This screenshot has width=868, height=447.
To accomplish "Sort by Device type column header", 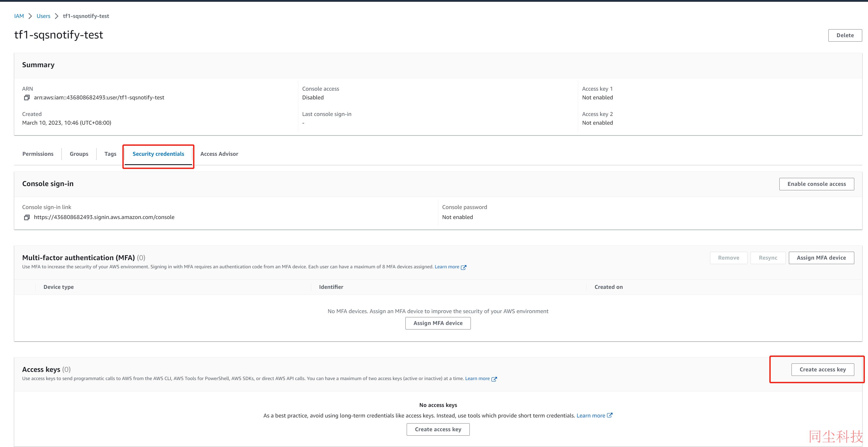I will [x=59, y=287].
